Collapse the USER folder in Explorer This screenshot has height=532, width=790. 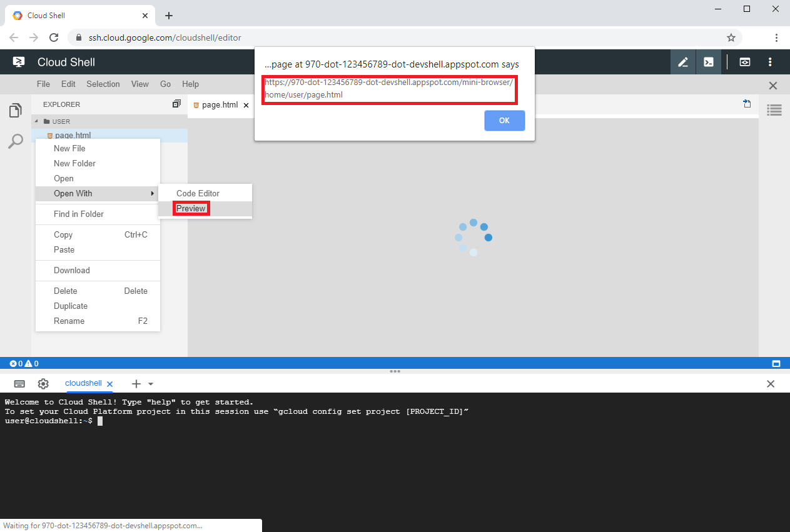36,121
